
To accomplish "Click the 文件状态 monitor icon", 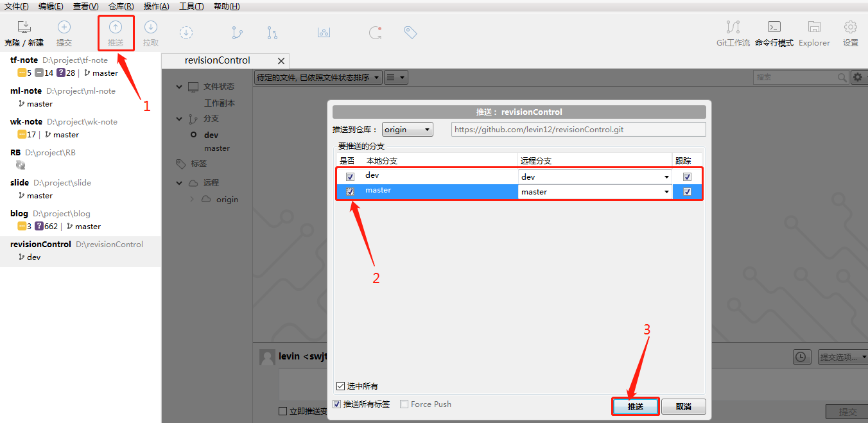I will tap(194, 87).
